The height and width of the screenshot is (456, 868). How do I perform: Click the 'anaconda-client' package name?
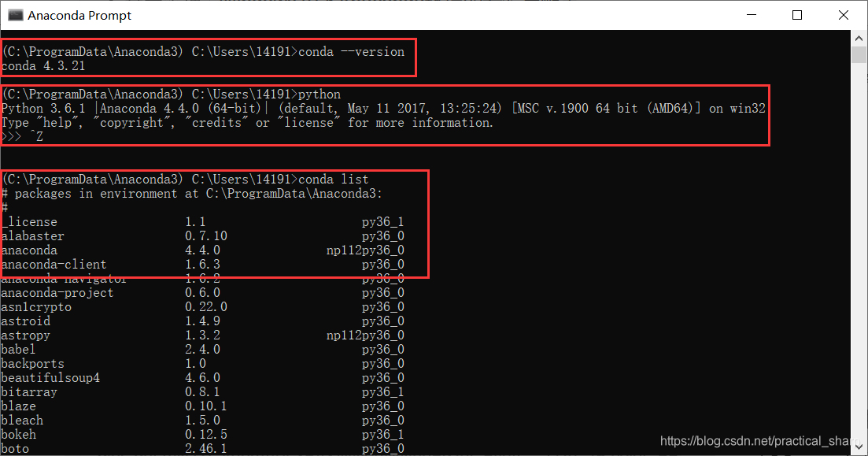54,265
